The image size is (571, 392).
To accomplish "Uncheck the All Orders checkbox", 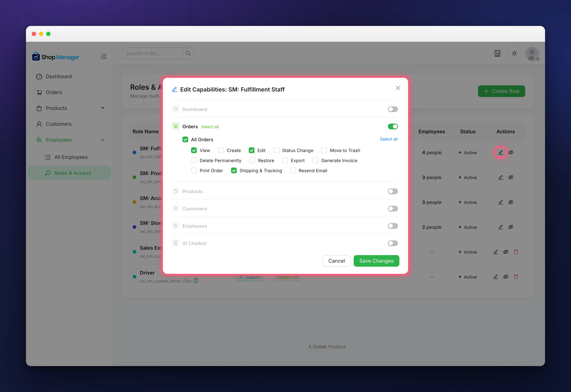I will pyautogui.click(x=185, y=139).
